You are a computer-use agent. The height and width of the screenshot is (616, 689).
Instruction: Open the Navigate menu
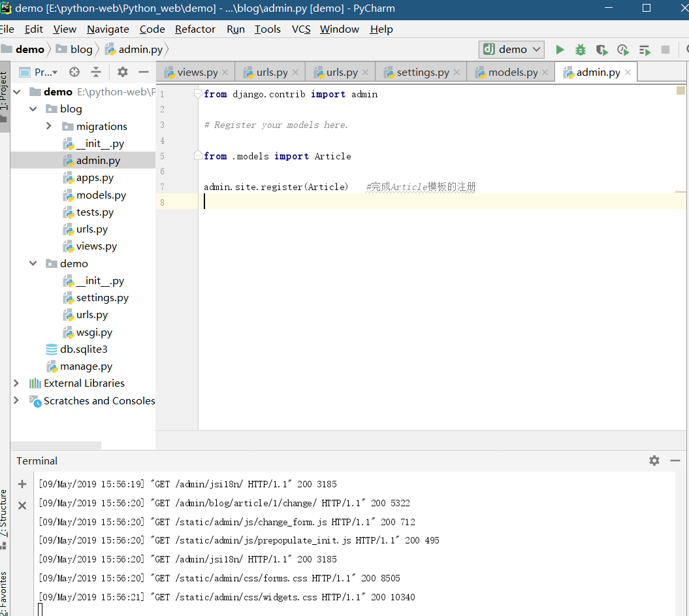(x=108, y=29)
